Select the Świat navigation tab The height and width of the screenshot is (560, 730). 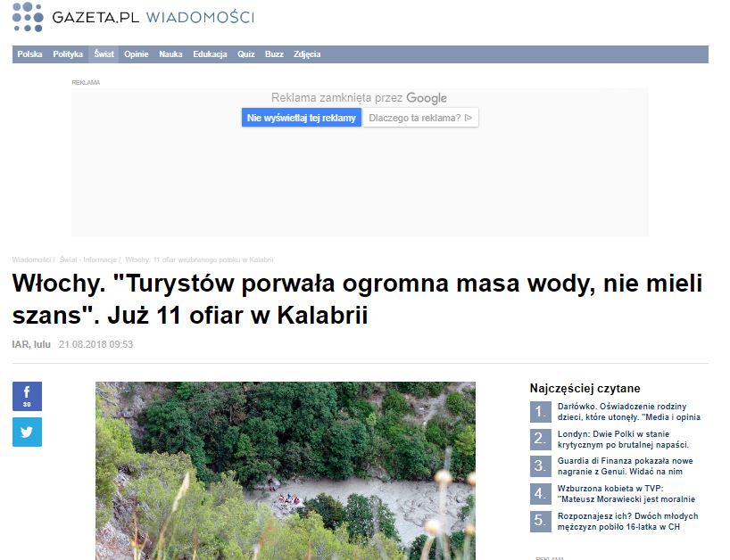point(104,54)
